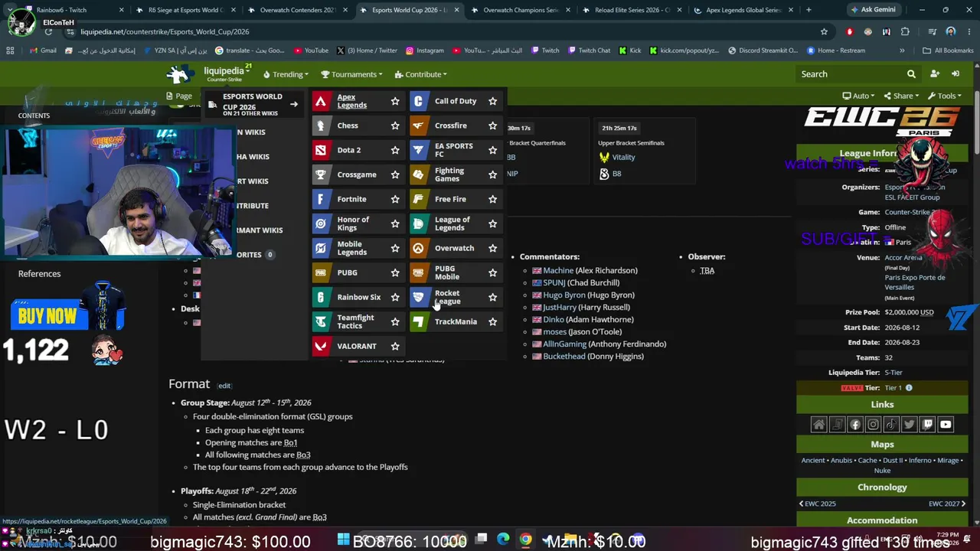
Task: Expand the Trending dropdown
Action: [x=286, y=74]
